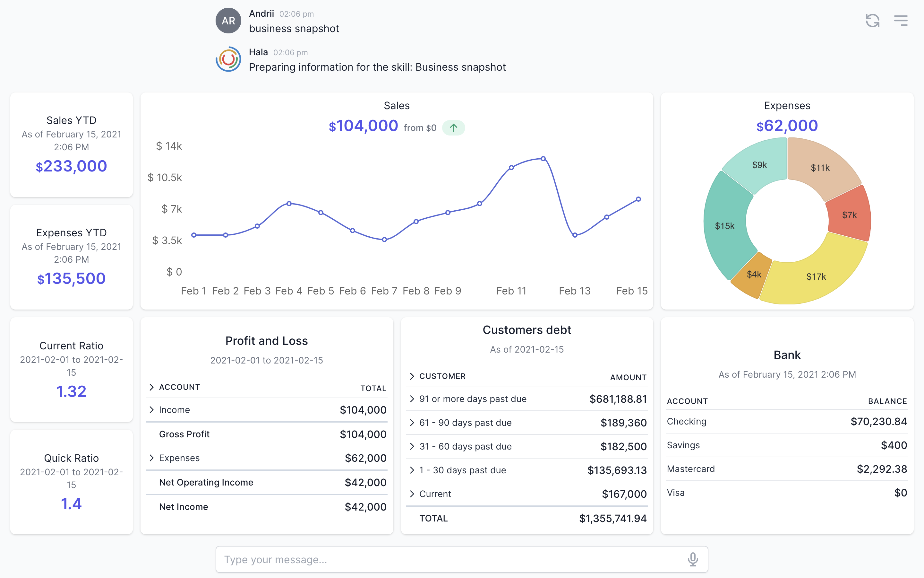Viewport: 924px width, 578px height.
Task: Select the $15k teal expense segment
Action: pyautogui.click(x=725, y=226)
